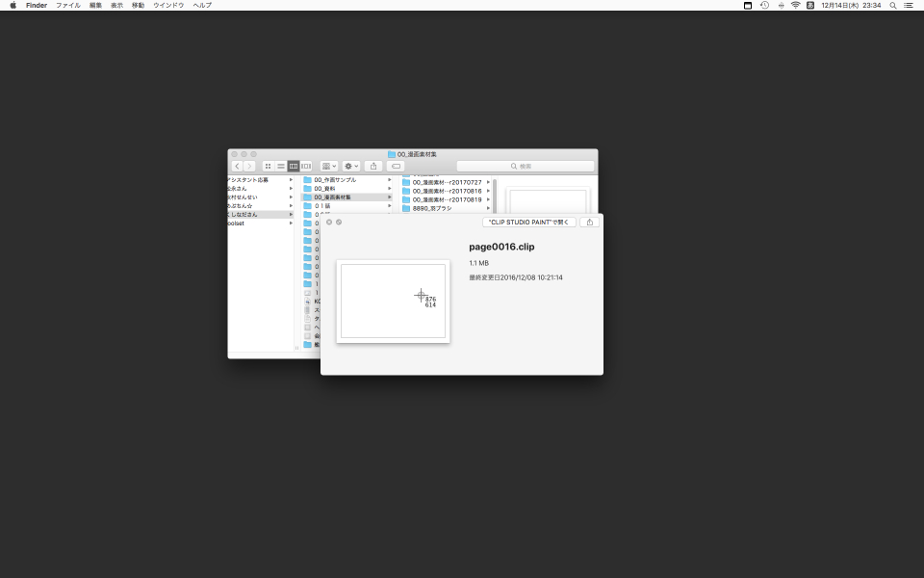Open Notification Center icon
The image size is (924, 578).
coord(909,6)
